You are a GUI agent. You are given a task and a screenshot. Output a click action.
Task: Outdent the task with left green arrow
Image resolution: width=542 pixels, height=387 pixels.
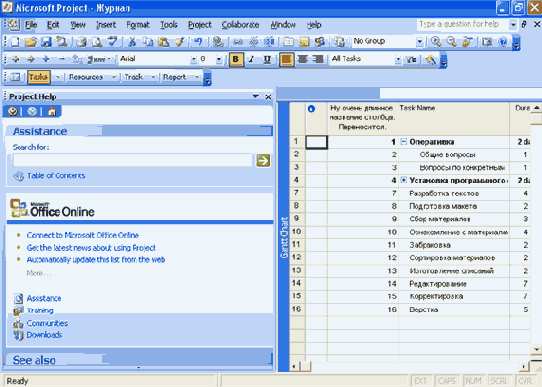(x=15, y=59)
